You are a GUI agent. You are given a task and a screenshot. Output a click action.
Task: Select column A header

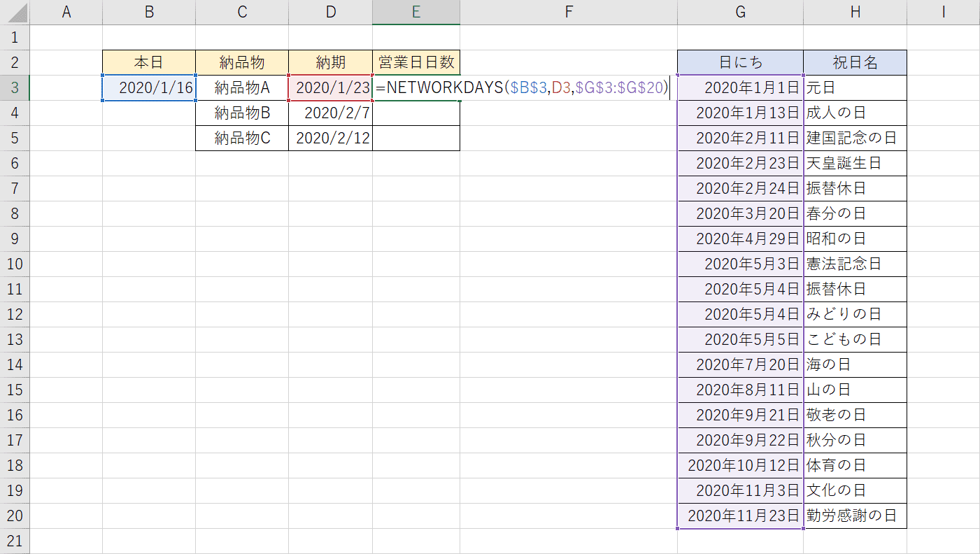[x=66, y=12]
